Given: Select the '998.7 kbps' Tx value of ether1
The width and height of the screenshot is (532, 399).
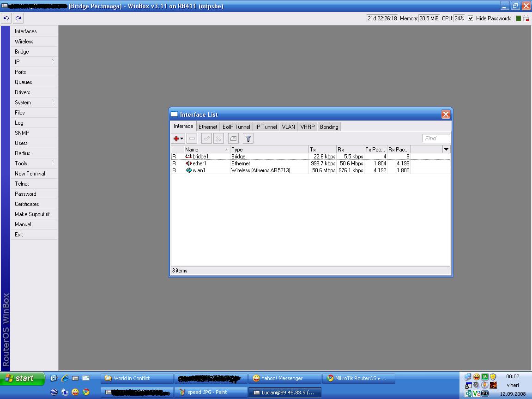Looking at the screenshot, I should [323, 163].
